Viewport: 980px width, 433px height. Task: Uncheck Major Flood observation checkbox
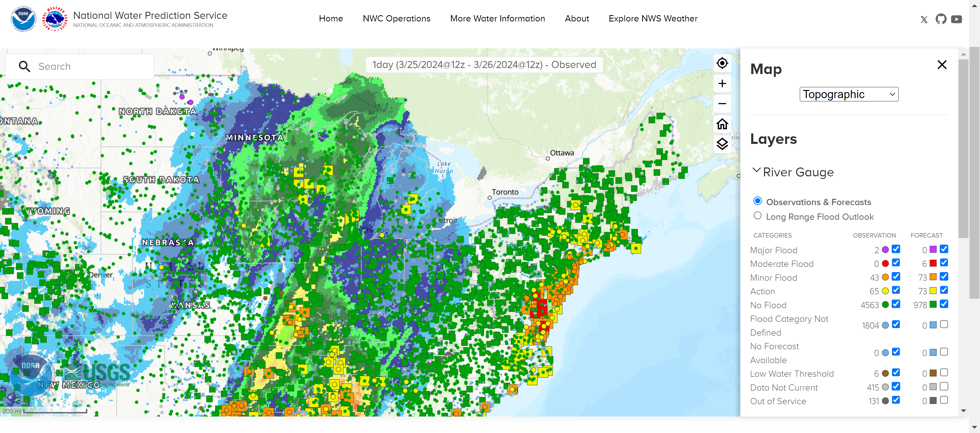click(896, 249)
